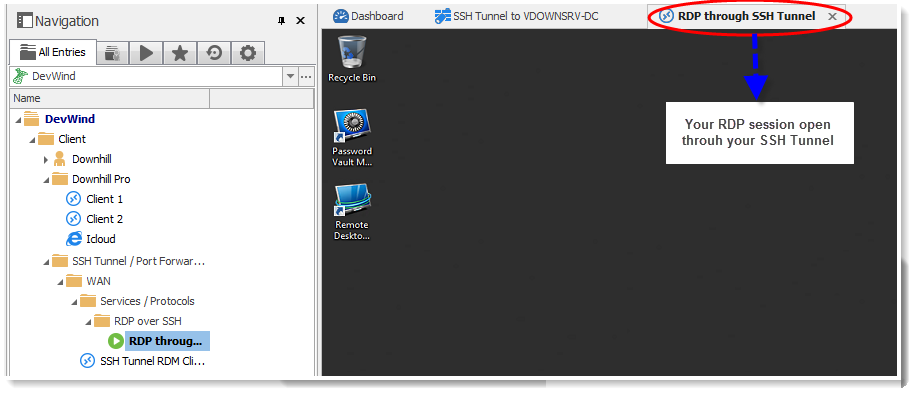Close the RDP through SSH Tunnel tab

[x=832, y=16]
